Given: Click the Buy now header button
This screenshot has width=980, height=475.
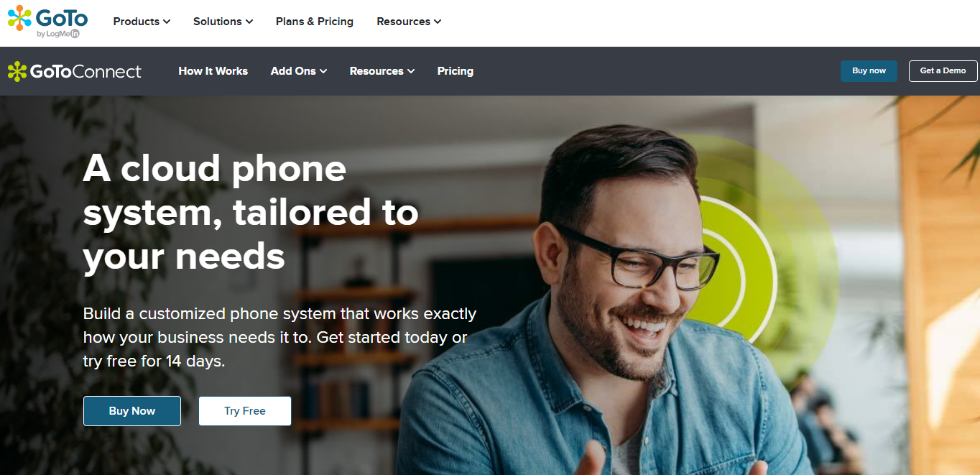Looking at the screenshot, I should click(869, 70).
